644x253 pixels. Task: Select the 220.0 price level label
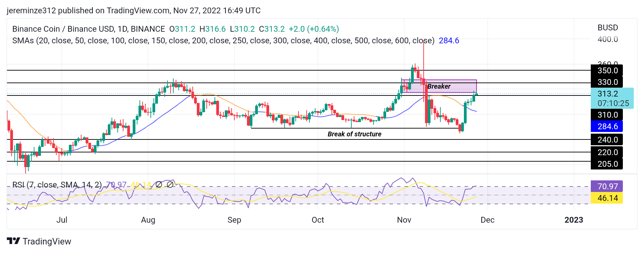(x=607, y=152)
